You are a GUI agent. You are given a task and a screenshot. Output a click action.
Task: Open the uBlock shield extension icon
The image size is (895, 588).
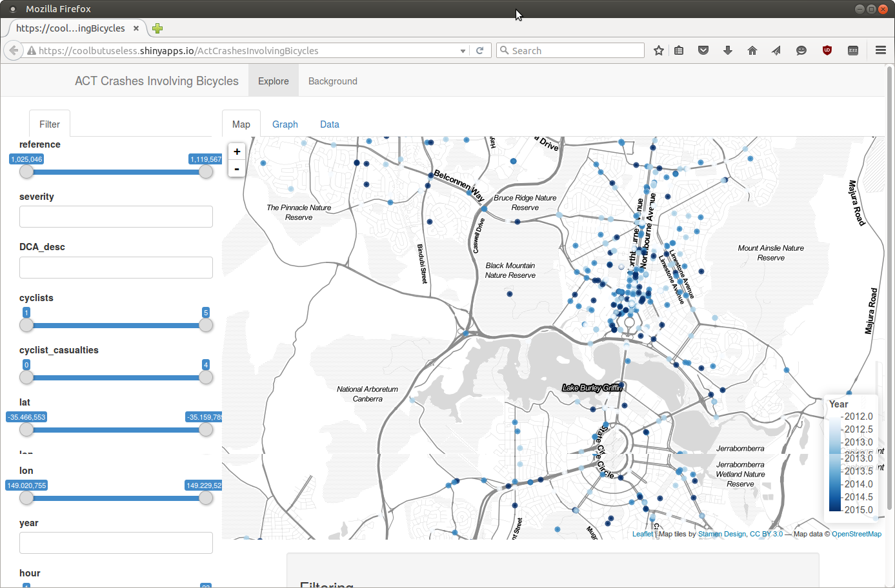(x=827, y=50)
